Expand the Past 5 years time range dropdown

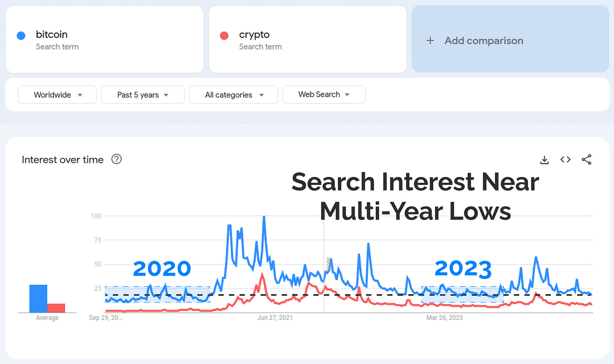pyautogui.click(x=142, y=95)
